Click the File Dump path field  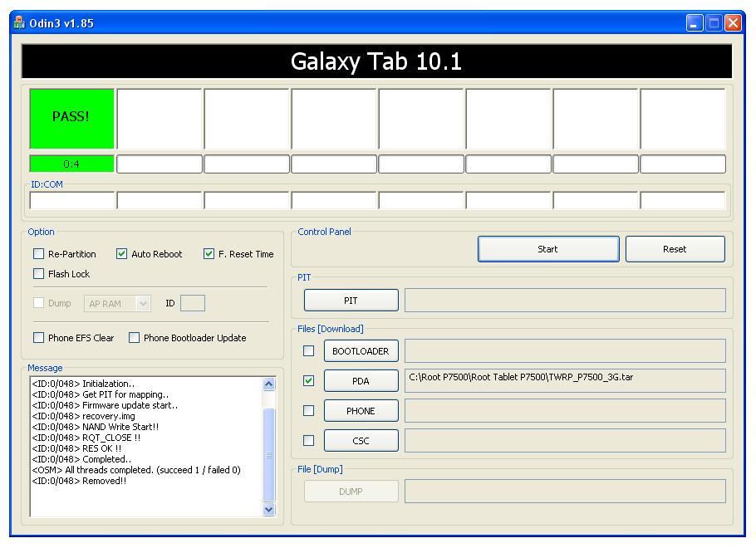pyautogui.click(x=565, y=492)
